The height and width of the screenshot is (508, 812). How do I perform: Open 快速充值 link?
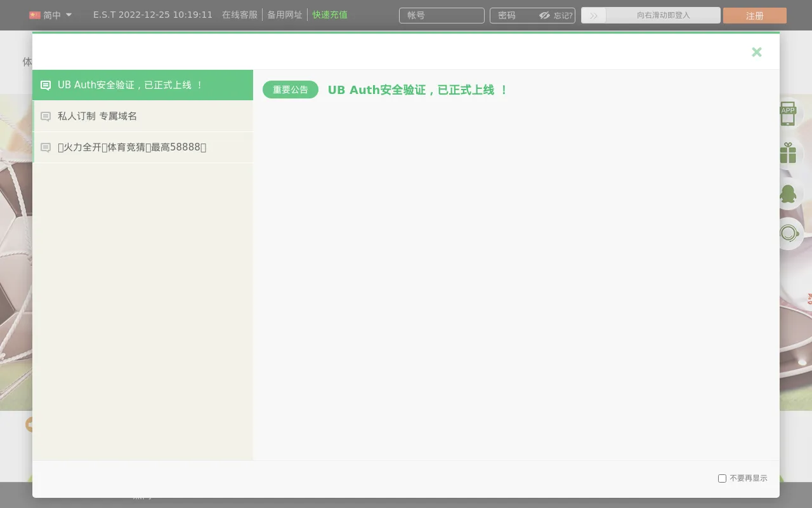pos(330,15)
